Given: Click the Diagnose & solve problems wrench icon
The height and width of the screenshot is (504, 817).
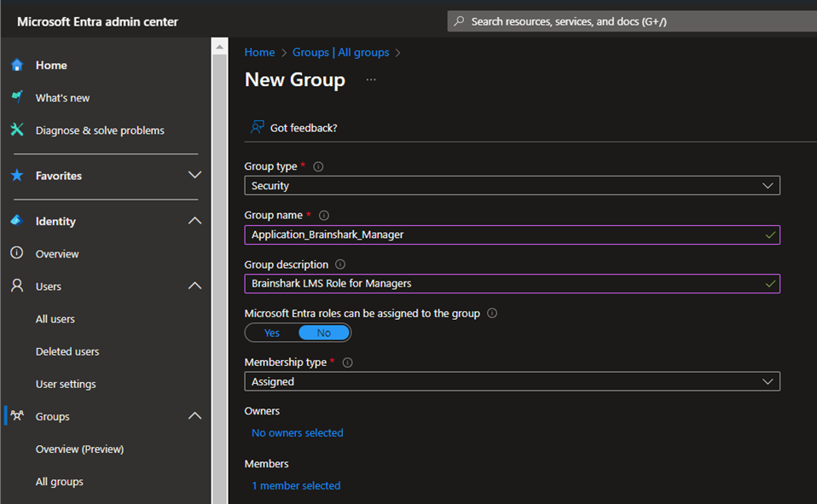Looking at the screenshot, I should point(16,130).
